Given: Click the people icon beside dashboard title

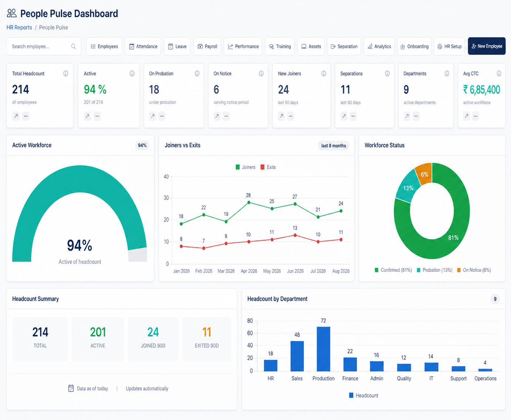Looking at the screenshot, I should (12, 13).
